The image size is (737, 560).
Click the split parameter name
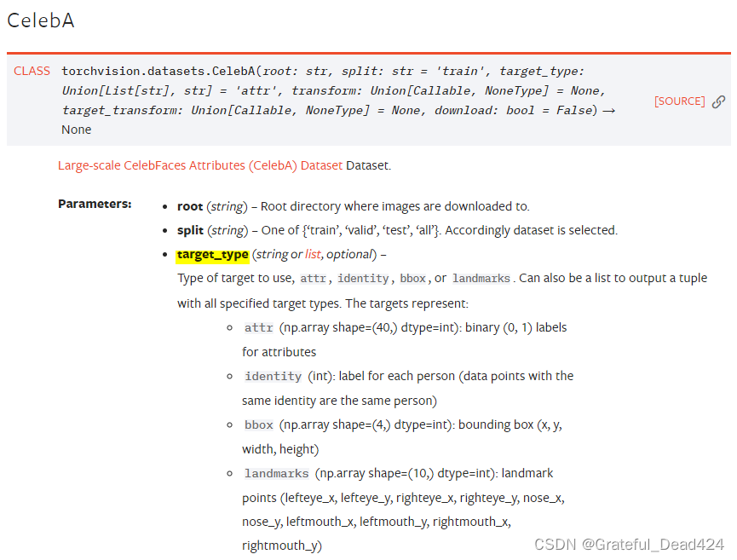pyautogui.click(x=190, y=230)
